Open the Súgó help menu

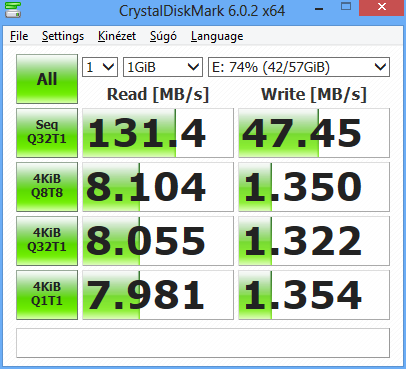[x=163, y=36]
